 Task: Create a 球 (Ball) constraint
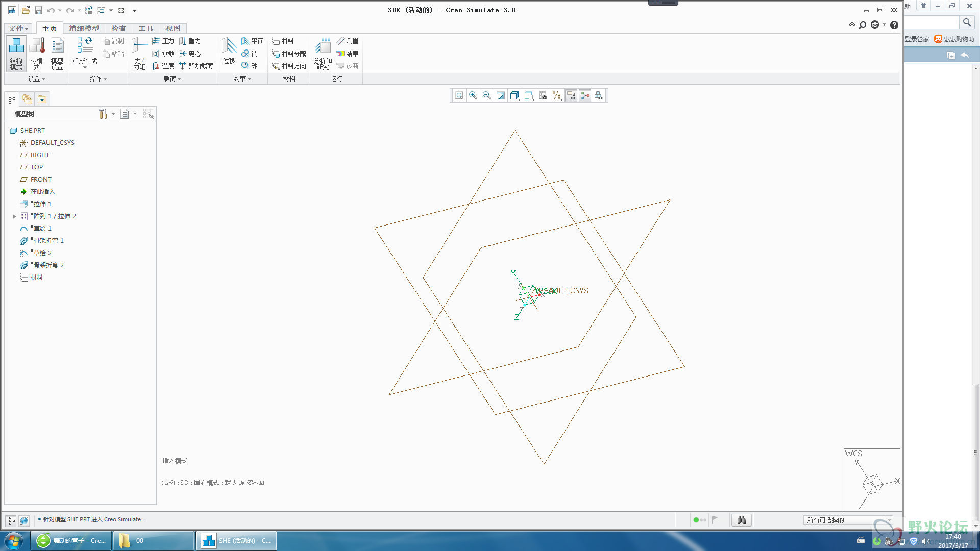(250, 66)
